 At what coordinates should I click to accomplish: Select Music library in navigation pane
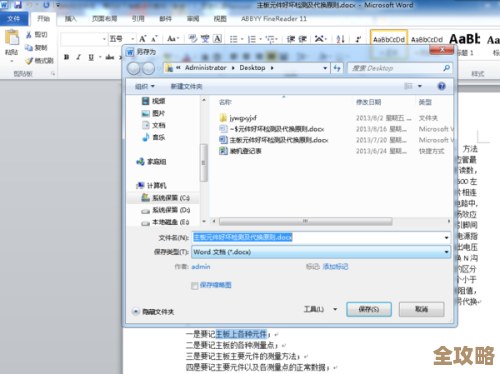pyautogui.click(x=153, y=137)
